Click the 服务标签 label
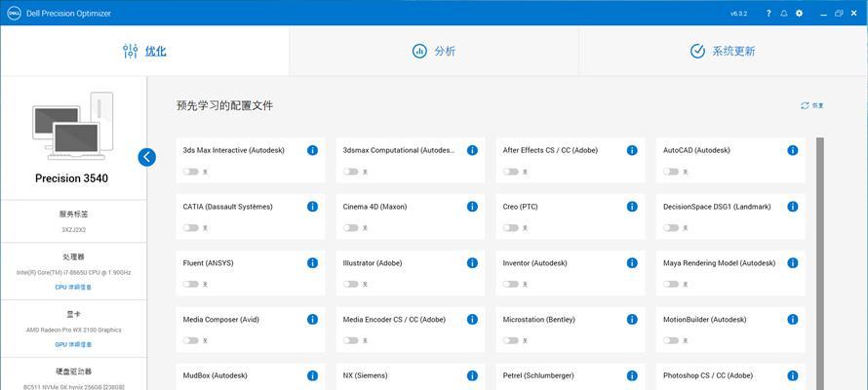Image resolution: width=868 pixels, height=390 pixels. click(73, 214)
